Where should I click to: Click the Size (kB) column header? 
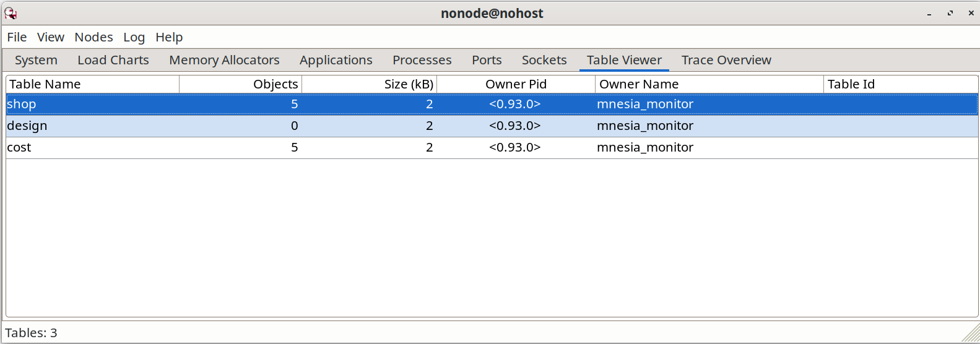coord(370,84)
